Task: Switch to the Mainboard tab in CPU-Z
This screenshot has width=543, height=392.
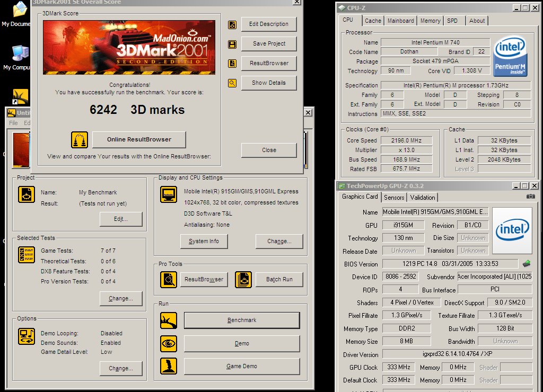Action: (x=401, y=21)
